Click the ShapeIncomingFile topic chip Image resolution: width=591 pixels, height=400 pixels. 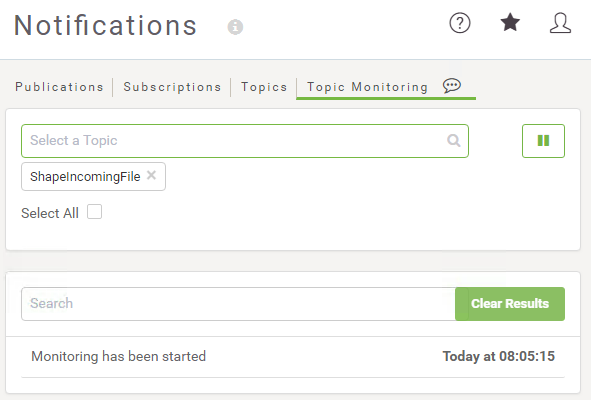point(85,176)
